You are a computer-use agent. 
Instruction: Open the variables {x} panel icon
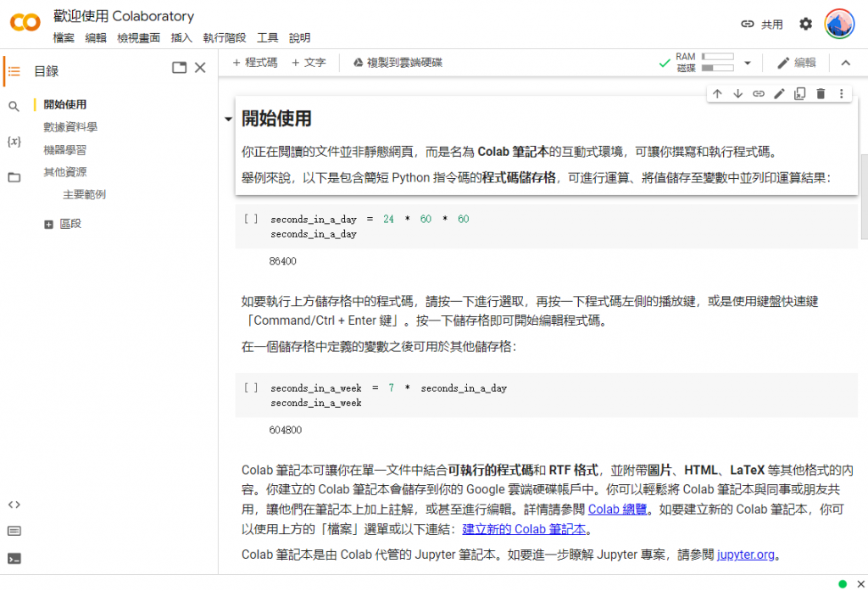coord(14,142)
